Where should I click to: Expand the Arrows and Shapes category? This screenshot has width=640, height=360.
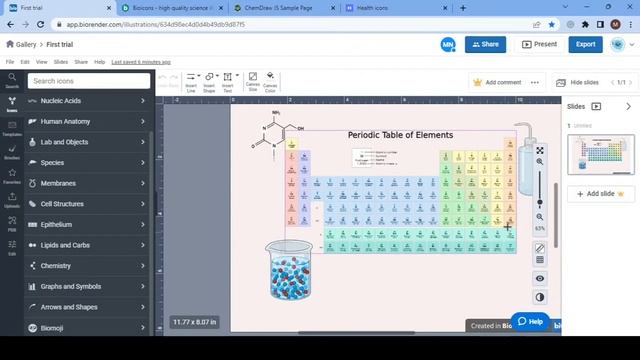point(87,307)
